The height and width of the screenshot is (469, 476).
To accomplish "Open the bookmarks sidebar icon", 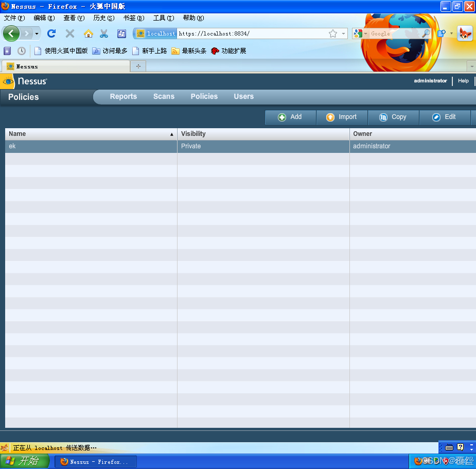I will click(7, 51).
